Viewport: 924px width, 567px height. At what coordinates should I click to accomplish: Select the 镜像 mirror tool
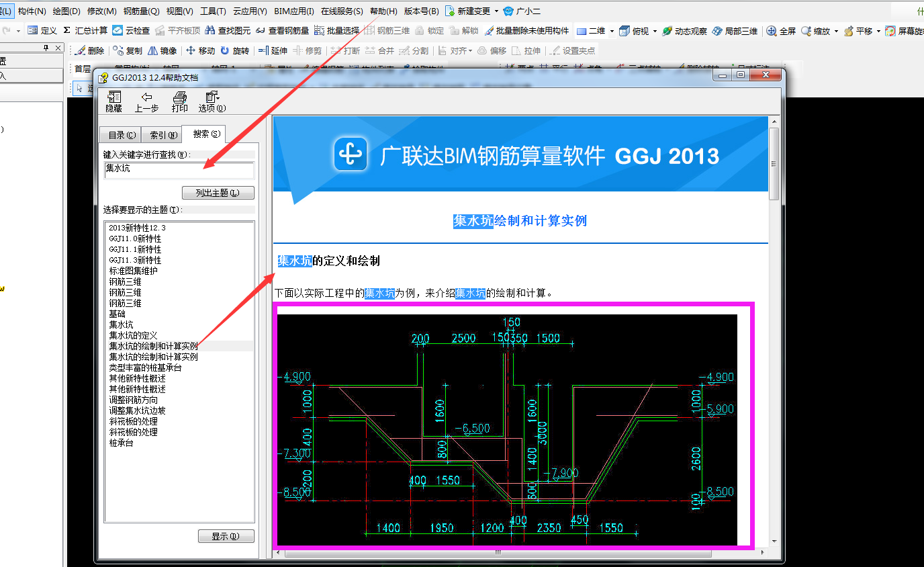(x=162, y=50)
